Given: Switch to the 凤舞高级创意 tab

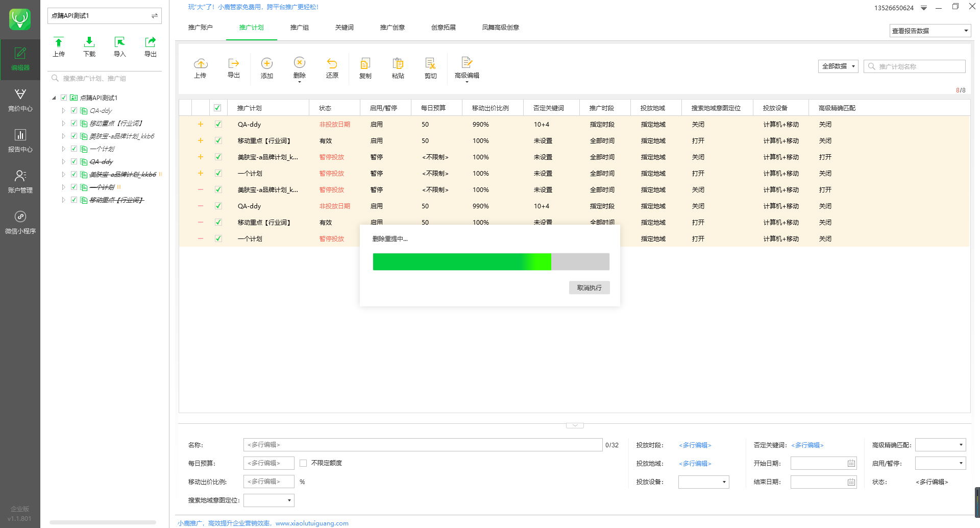Looking at the screenshot, I should (501, 28).
